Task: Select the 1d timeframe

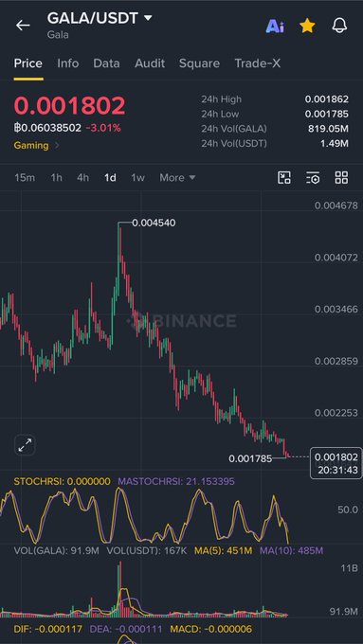Action: click(x=110, y=178)
